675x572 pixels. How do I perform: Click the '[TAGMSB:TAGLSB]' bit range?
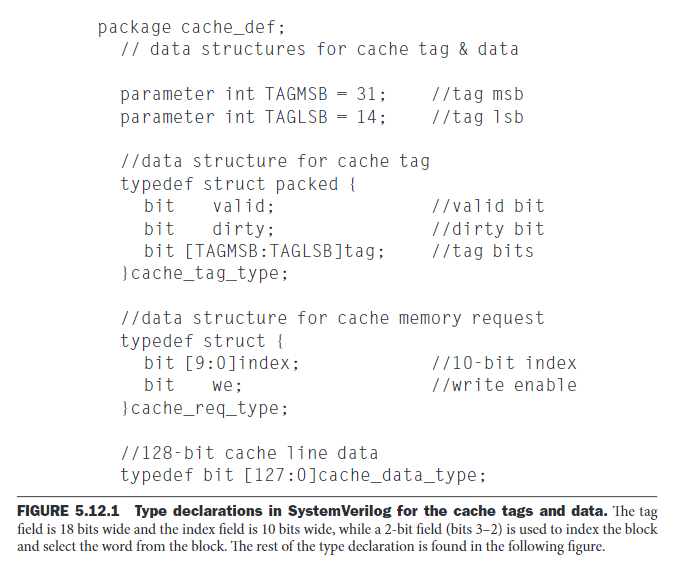(x=264, y=251)
